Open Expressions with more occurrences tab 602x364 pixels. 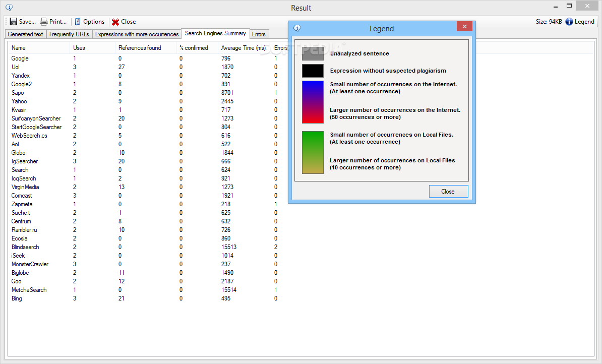coord(137,34)
